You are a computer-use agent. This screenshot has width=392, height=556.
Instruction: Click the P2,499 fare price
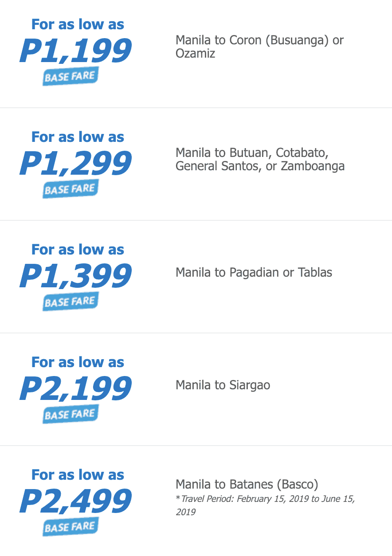(76, 501)
